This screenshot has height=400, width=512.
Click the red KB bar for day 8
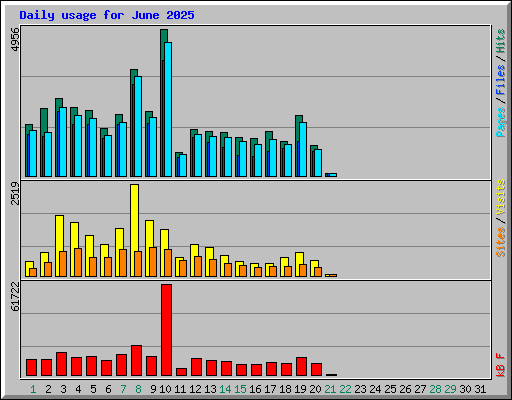(x=136, y=361)
